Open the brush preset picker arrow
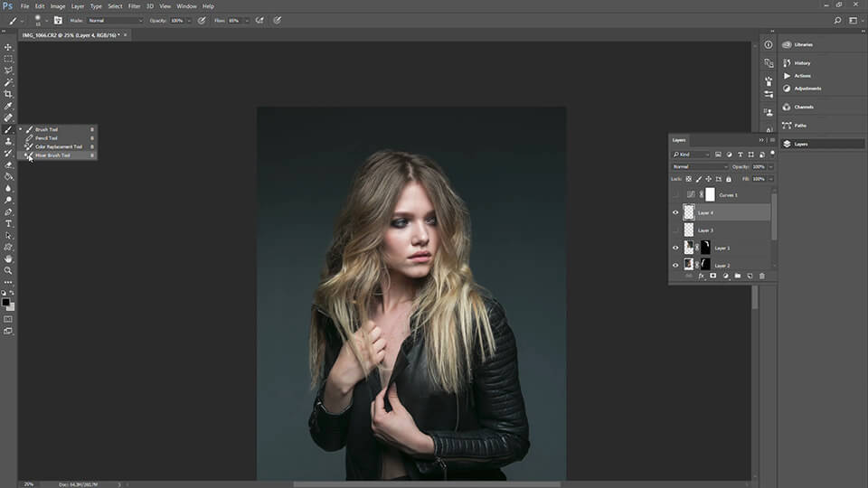The width and height of the screenshot is (868, 488). click(46, 21)
